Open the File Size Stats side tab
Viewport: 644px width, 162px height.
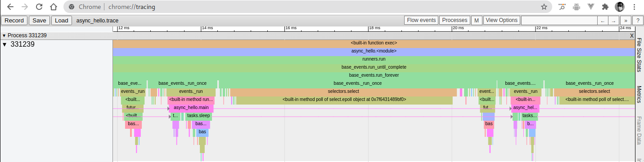point(639,55)
